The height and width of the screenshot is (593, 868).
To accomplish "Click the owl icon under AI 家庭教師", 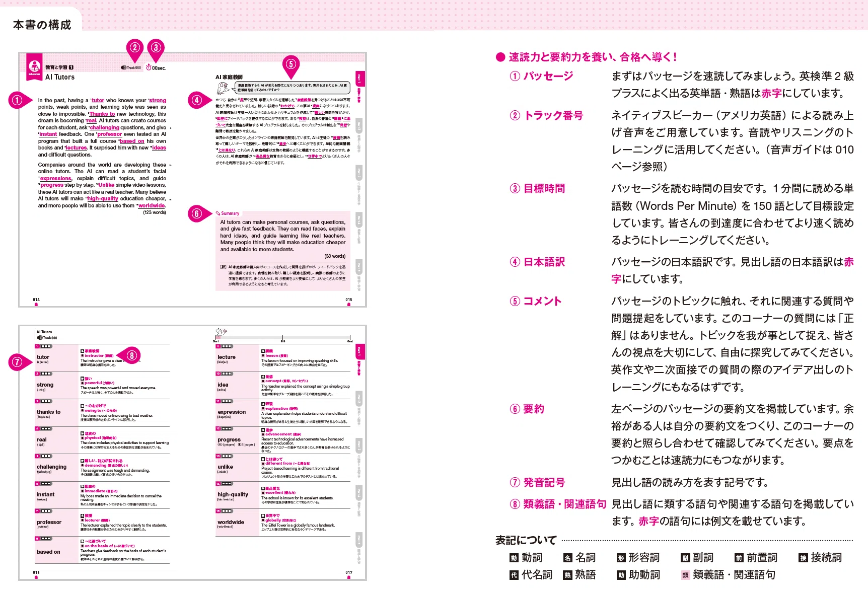I will tap(223, 88).
